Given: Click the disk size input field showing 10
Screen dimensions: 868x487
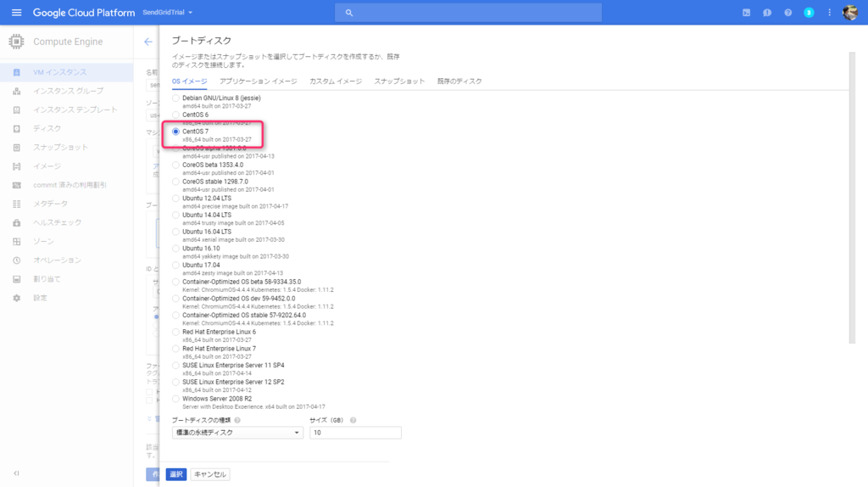Looking at the screenshot, I should point(355,433).
